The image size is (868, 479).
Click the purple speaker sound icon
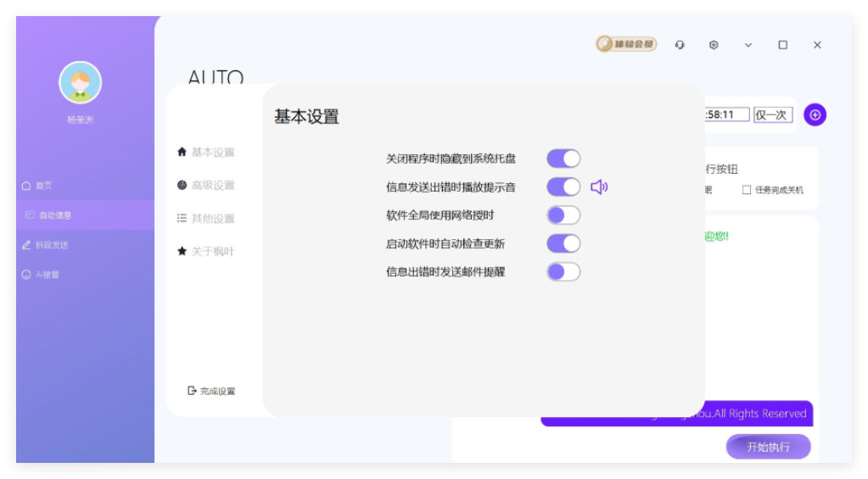pos(599,187)
